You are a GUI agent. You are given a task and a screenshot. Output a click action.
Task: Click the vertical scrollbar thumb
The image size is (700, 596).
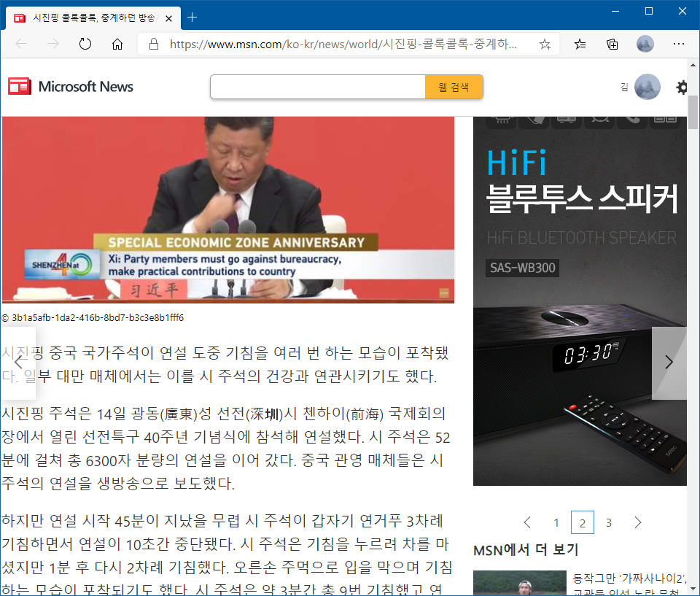coord(693,111)
